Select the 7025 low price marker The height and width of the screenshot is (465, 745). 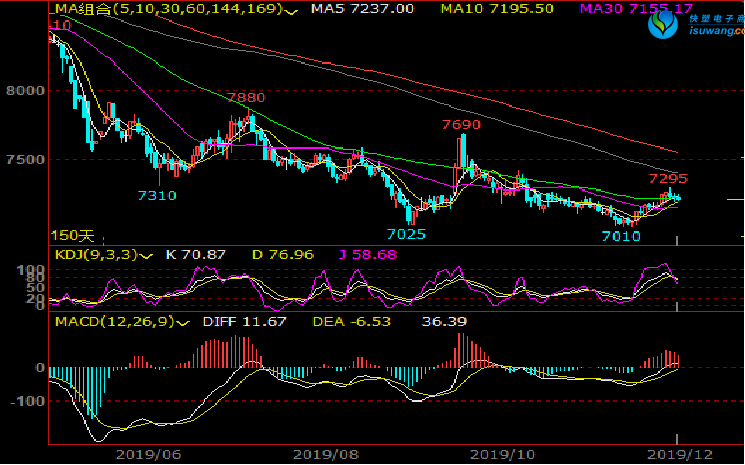pyautogui.click(x=406, y=234)
